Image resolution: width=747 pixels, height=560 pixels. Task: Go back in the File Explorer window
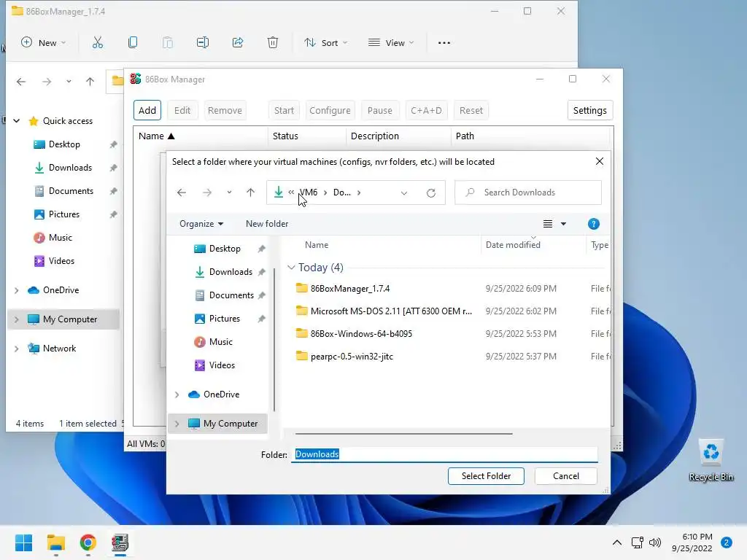tap(21, 82)
